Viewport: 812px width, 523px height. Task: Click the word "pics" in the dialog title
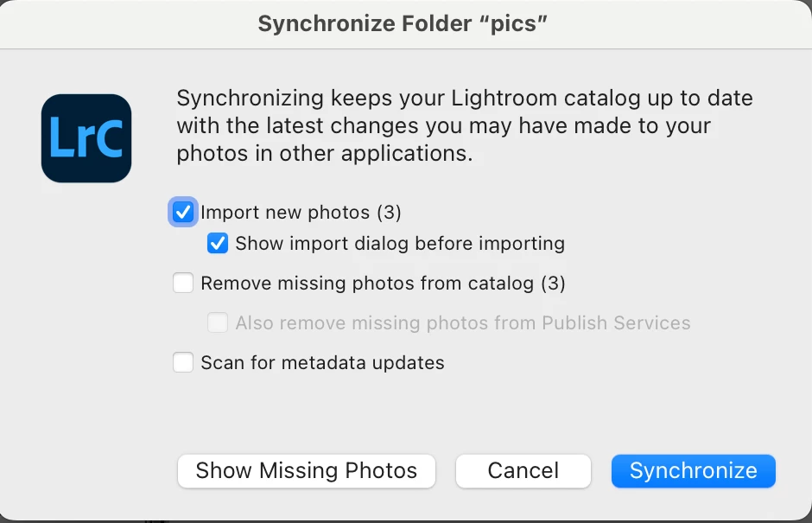pyautogui.click(x=514, y=23)
